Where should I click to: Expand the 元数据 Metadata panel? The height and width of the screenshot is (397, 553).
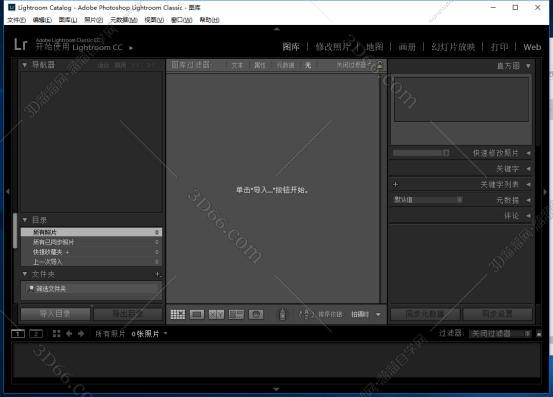click(528, 200)
